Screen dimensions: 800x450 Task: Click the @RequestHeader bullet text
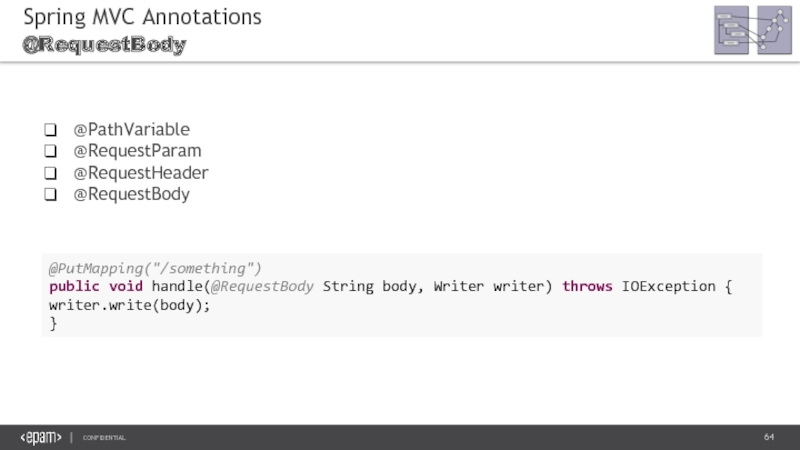pos(141,173)
